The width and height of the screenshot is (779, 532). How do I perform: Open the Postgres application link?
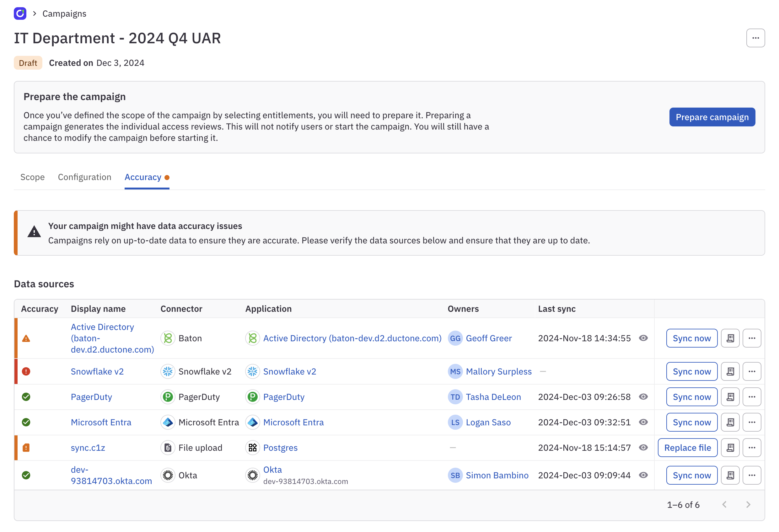click(280, 448)
